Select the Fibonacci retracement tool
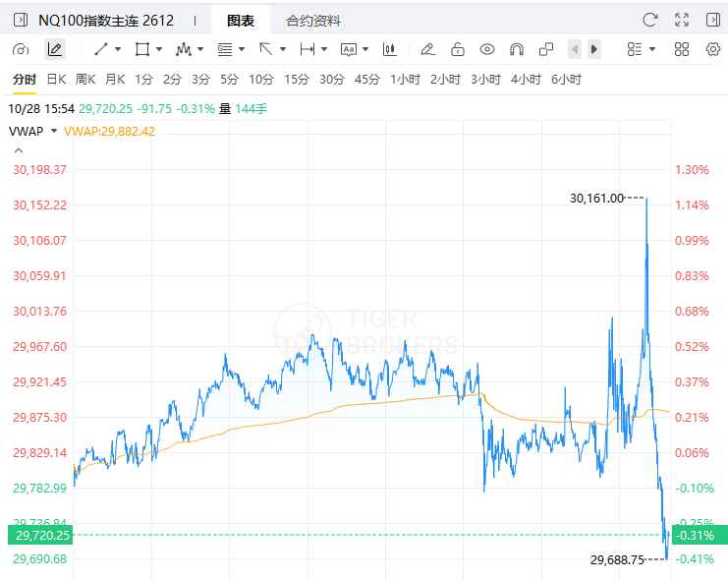Screen dimensions: 728x581 pyautogui.click(x=225, y=49)
